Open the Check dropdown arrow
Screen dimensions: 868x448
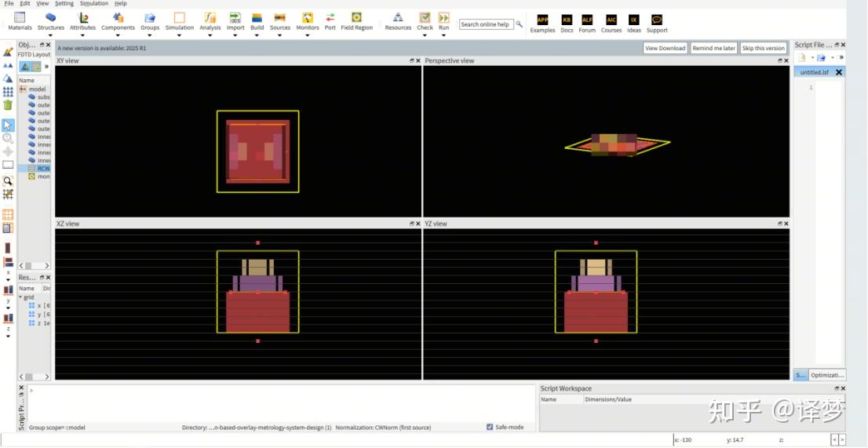[x=425, y=36]
